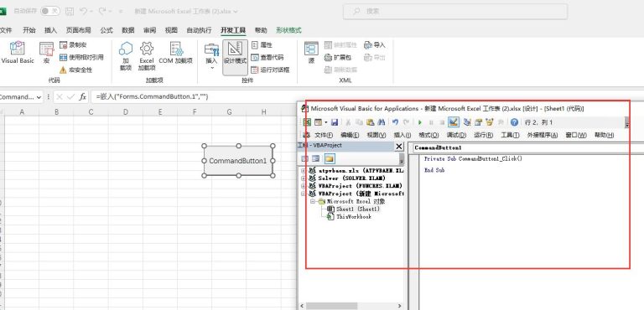Collapse Microsoft Excel 对象 folder
Viewport: 644px width, 310px height.
(313, 202)
